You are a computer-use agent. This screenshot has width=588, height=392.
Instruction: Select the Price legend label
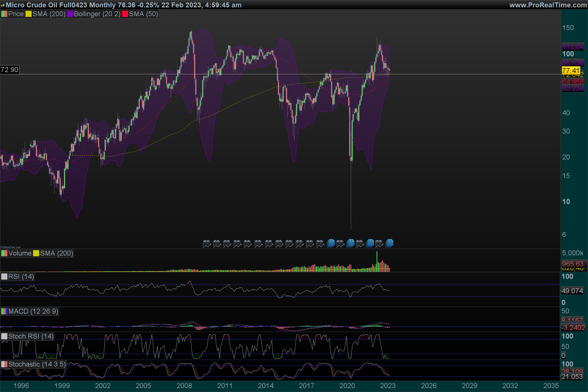pos(16,14)
